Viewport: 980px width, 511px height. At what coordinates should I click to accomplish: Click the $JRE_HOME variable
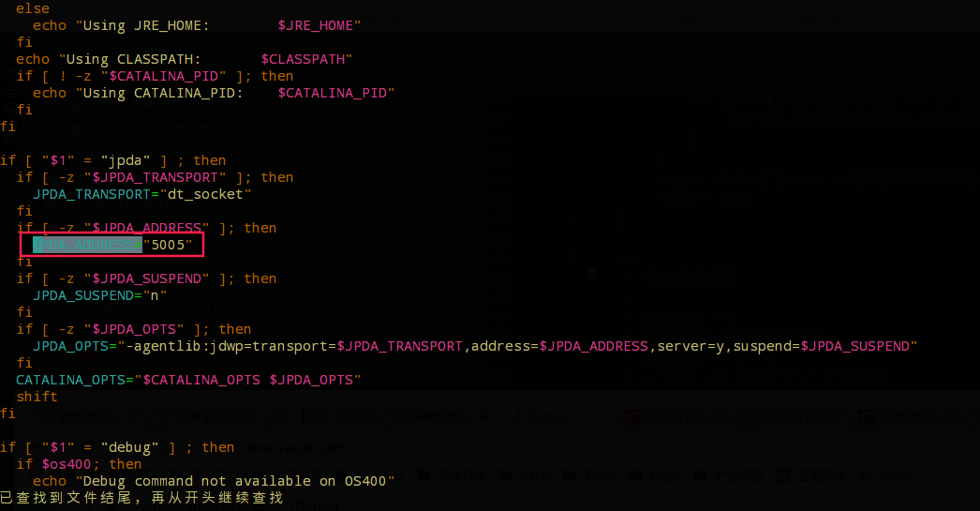[316, 25]
